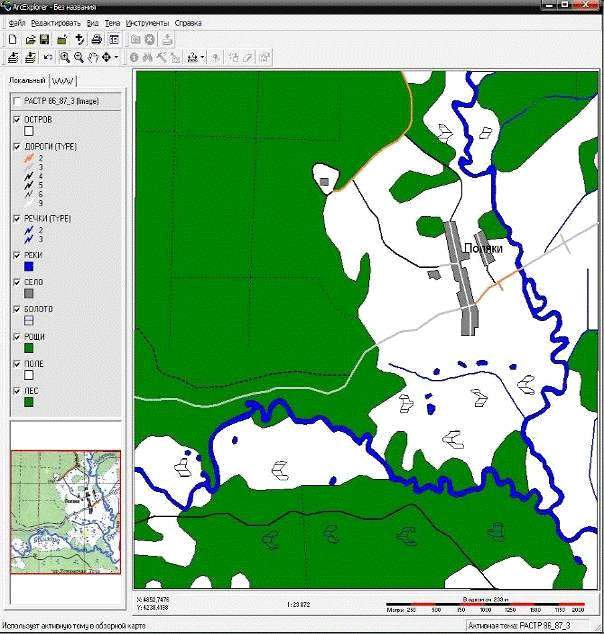Image resolution: width=604 pixels, height=634 pixels.
Task: Switch to the WWW tab
Action: tap(63, 80)
